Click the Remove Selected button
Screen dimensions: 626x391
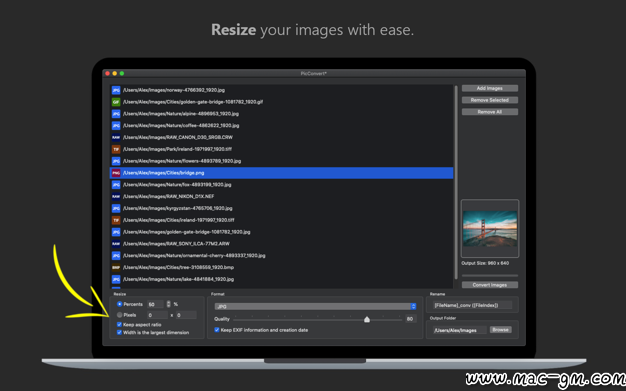coord(490,100)
